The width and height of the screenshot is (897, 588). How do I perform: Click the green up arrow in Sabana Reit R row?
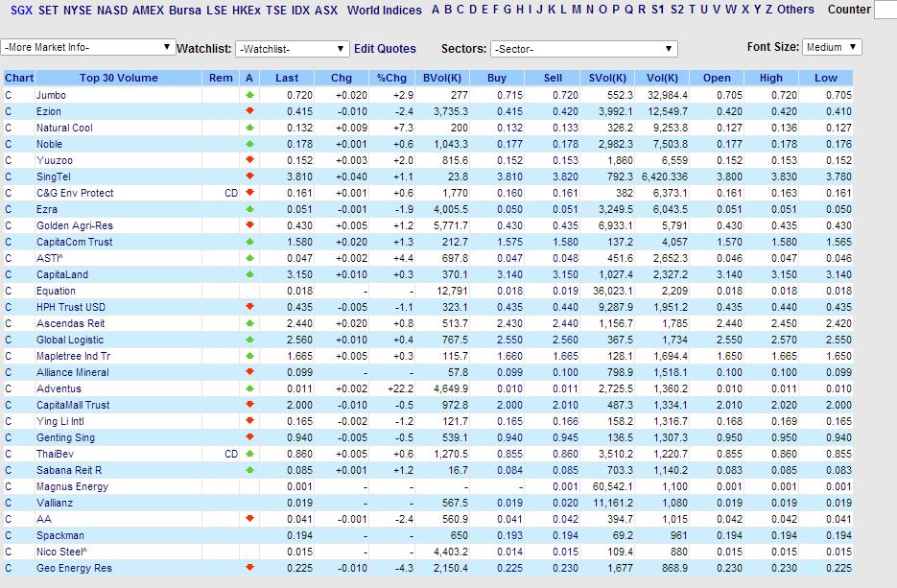pos(249,470)
